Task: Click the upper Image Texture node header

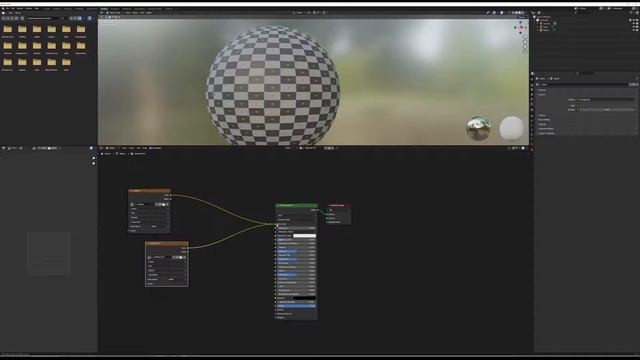Action: pos(149,191)
